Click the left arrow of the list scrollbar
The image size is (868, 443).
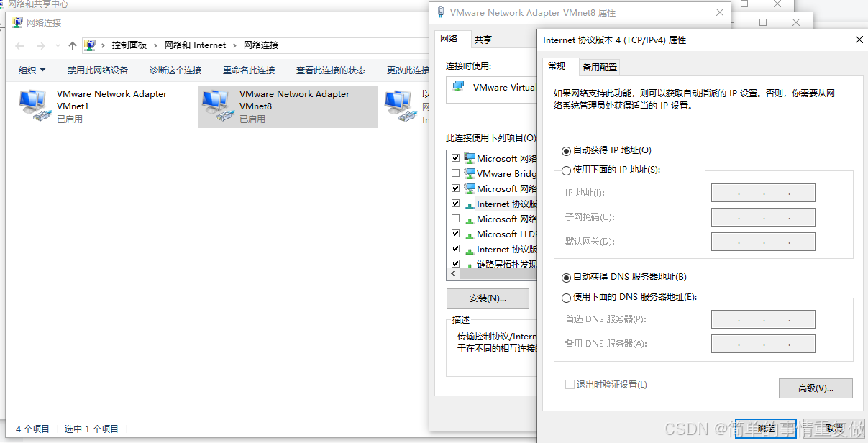click(453, 275)
